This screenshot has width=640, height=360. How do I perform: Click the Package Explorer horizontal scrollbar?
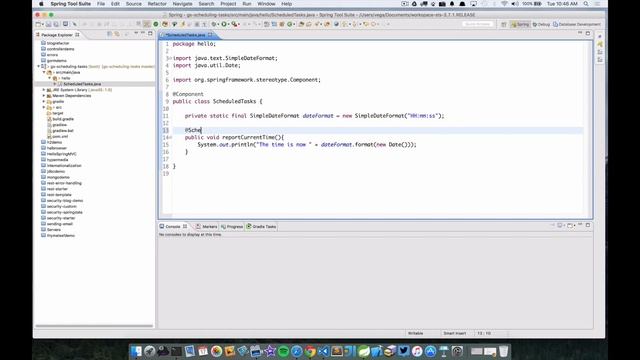[x=94, y=326]
